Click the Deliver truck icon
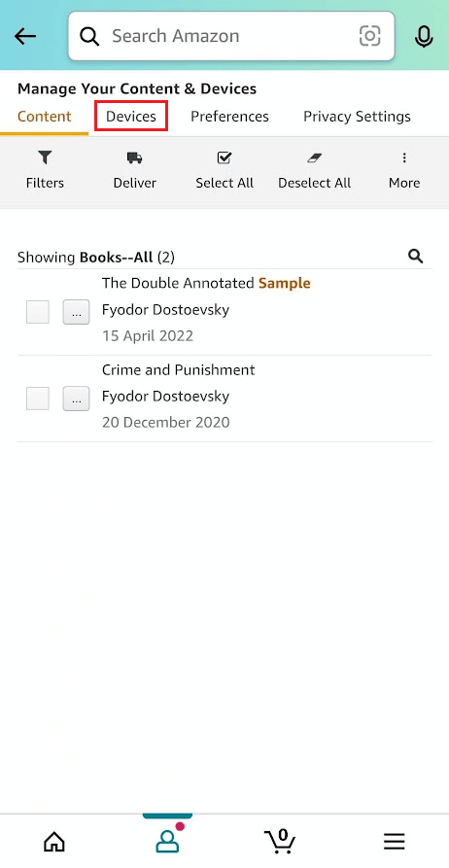This screenshot has height=868, width=449. (134, 158)
